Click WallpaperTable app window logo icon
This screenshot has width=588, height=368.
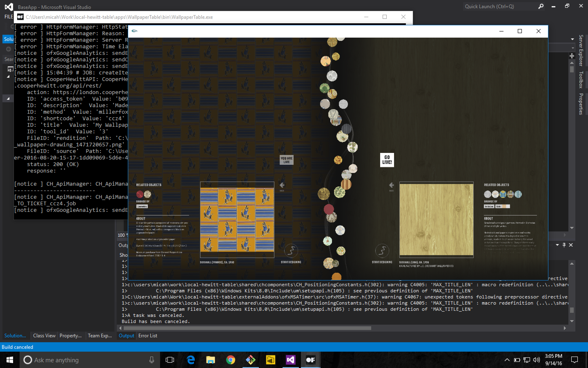pyautogui.click(x=134, y=31)
